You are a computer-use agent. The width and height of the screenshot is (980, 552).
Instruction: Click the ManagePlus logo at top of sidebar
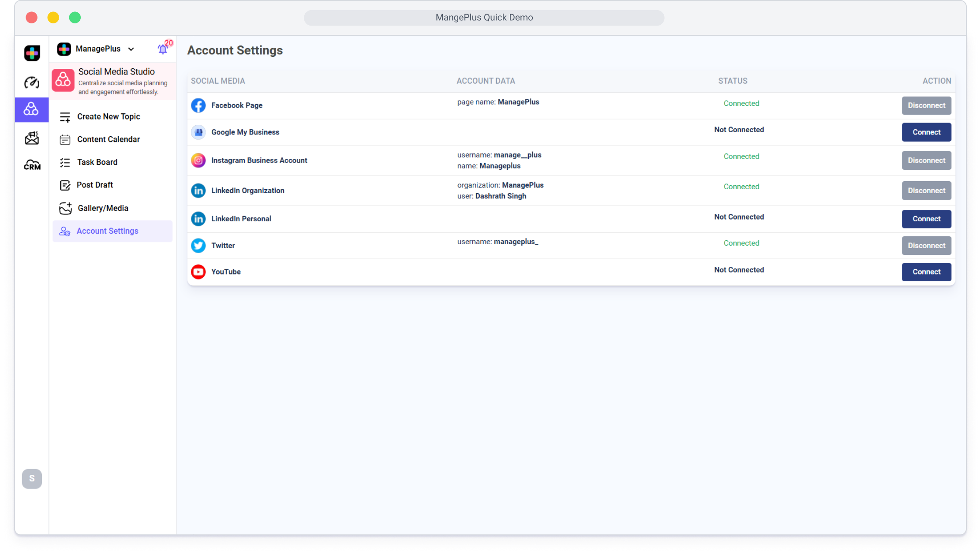[x=32, y=53]
